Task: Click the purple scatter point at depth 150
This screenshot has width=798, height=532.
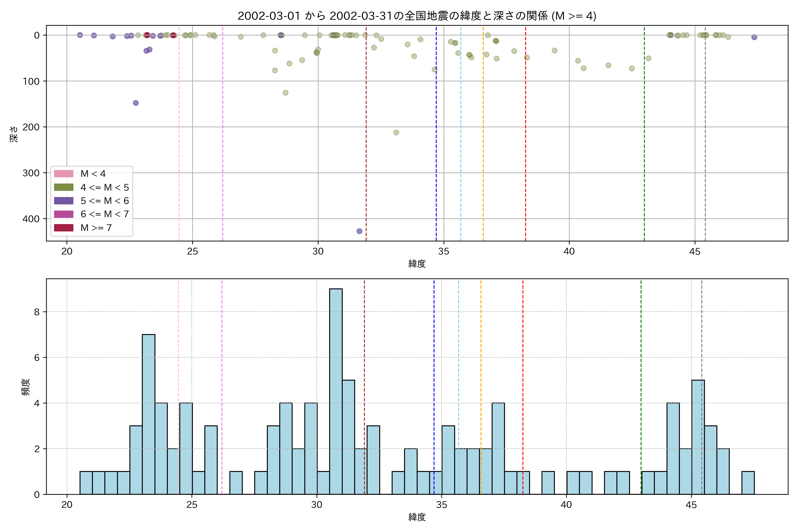Action: (136, 103)
